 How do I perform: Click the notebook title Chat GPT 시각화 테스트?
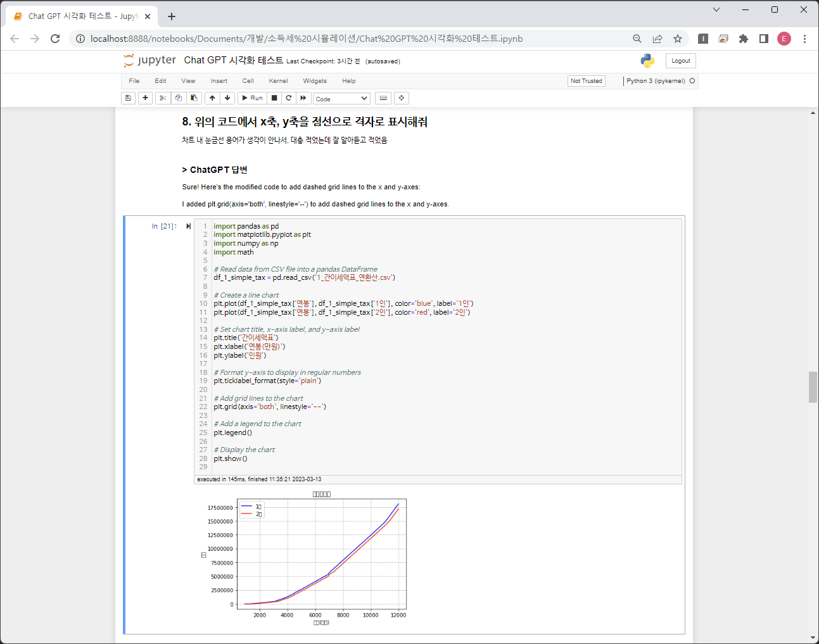tap(234, 60)
